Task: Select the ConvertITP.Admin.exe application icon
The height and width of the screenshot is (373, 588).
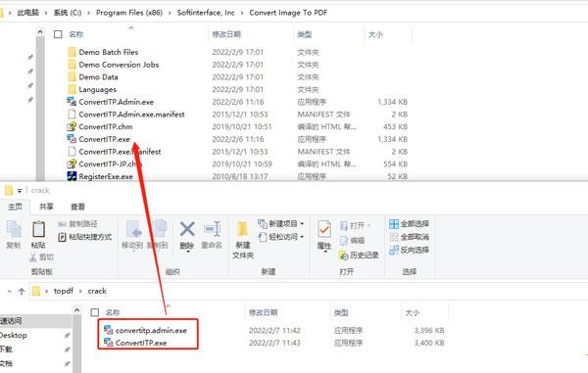Action: [72, 102]
